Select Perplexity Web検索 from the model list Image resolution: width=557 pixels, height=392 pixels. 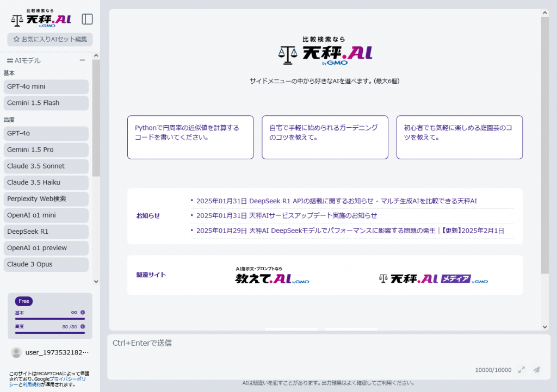[x=46, y=199]
